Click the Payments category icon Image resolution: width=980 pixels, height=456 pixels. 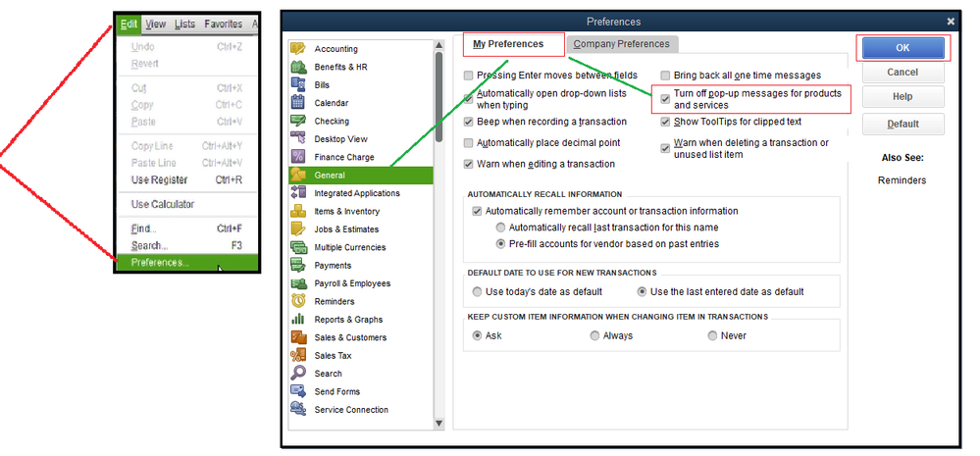tap(298, 266)
